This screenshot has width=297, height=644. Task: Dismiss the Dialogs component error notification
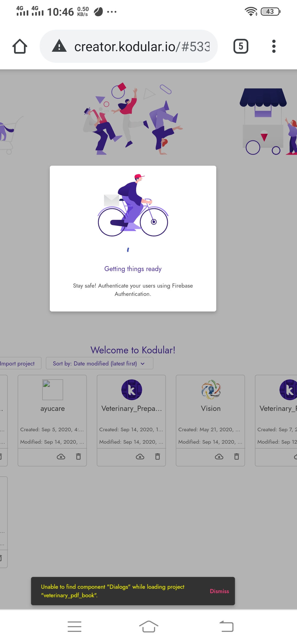(x=219, y=591)
